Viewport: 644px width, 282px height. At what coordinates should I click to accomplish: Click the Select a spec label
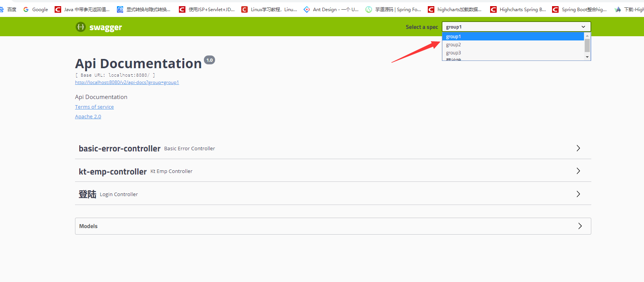(422, 27)
